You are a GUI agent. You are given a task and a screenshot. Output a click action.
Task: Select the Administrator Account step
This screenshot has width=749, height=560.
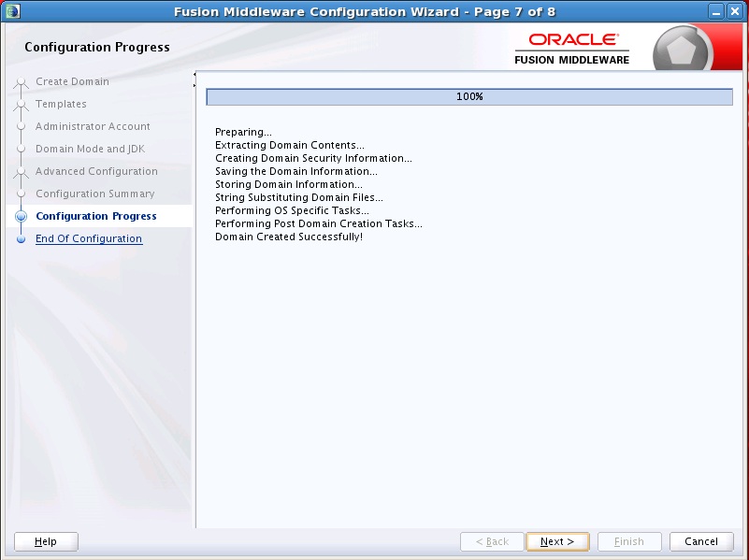[93, 126]
